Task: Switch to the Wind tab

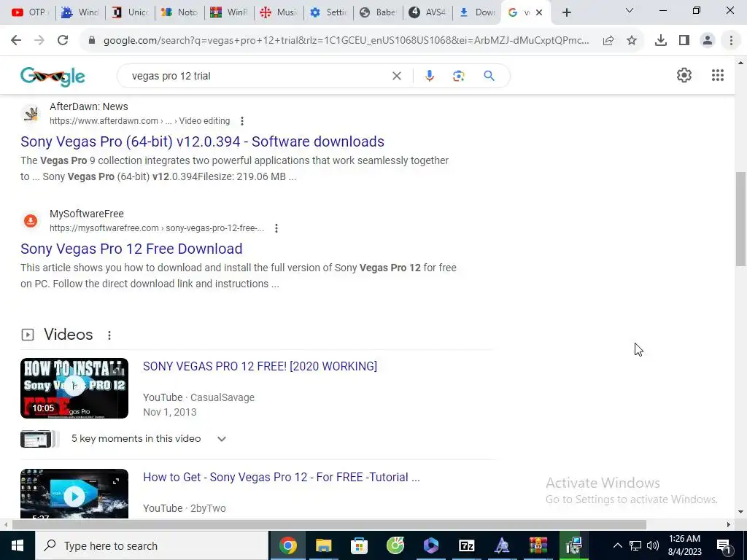Action: pyautogui.click(x=80, y=12)
